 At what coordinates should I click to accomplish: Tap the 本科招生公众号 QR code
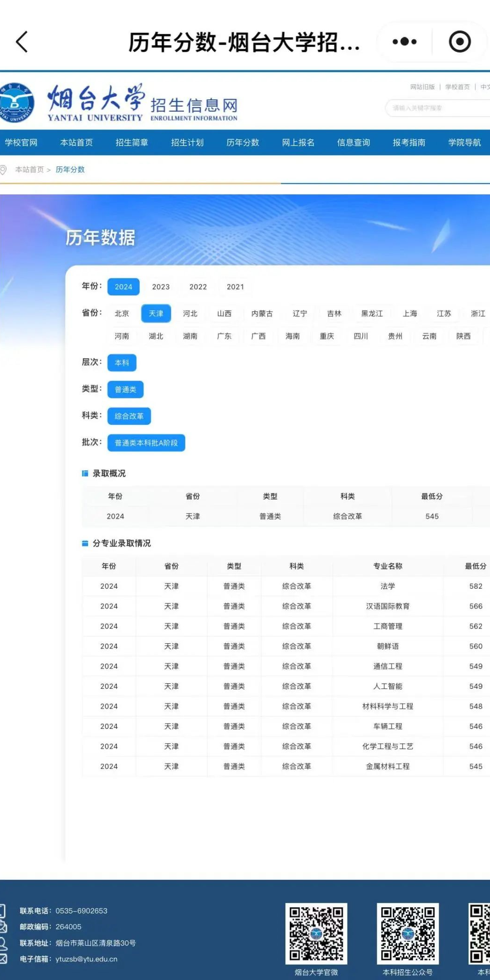[408, 933]
